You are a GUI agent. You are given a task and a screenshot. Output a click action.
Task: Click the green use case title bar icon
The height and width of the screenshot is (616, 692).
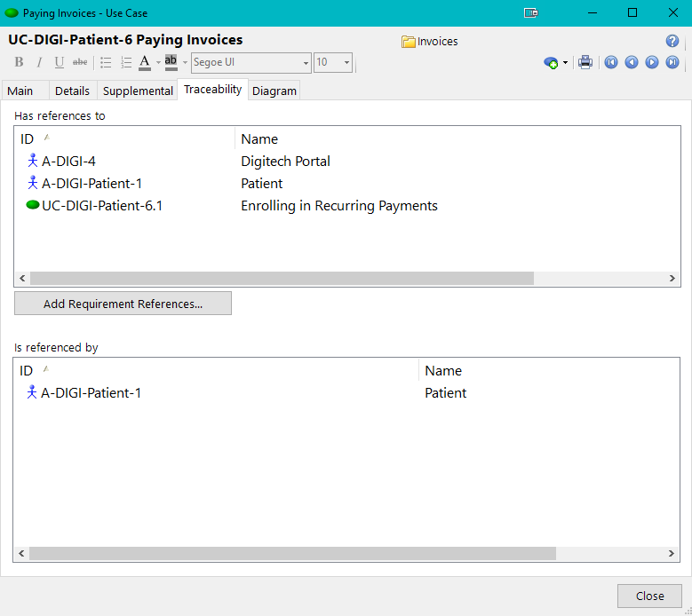click(x=11, y=12)
